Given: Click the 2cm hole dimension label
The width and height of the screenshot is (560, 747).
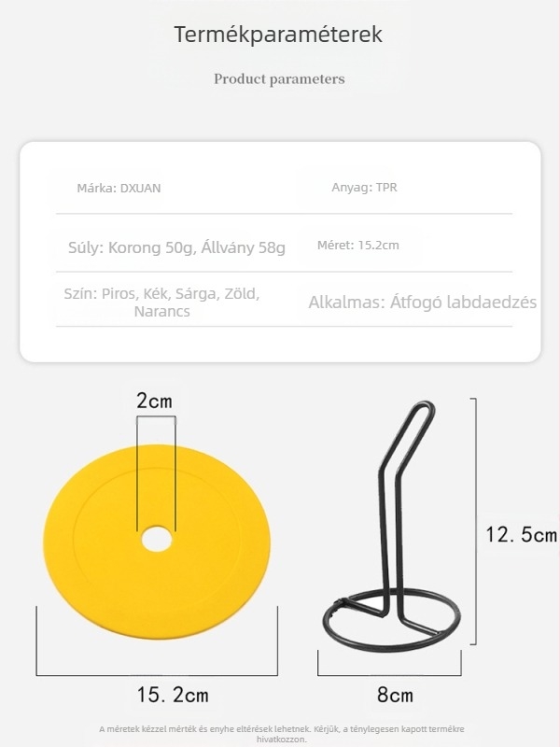Looking at the screenshot, I should click(x=155, y=402).
